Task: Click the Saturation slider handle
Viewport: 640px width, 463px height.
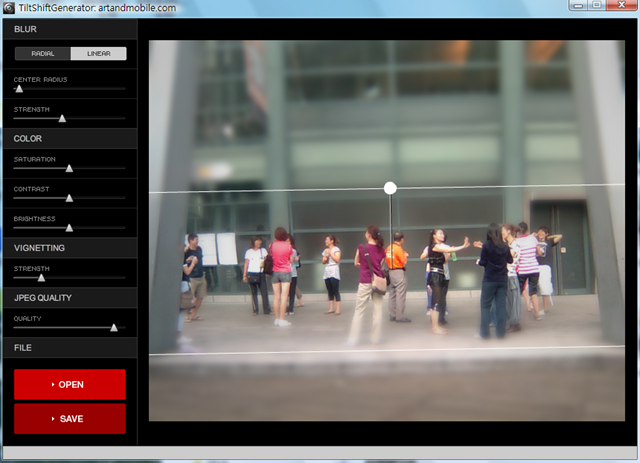Action: [69, 168]
